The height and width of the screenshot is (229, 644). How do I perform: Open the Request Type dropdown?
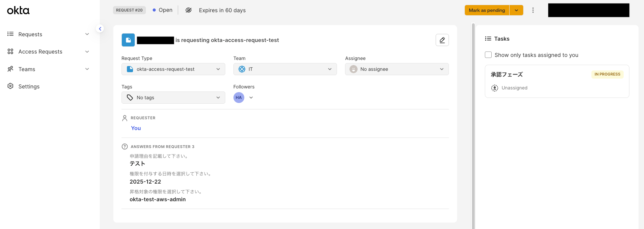coord(173,69)
